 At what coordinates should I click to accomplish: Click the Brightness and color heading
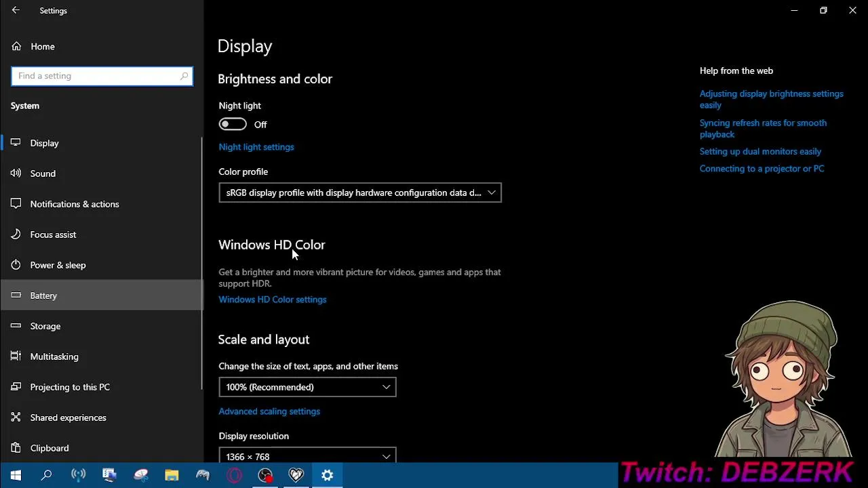coord(275,79)
